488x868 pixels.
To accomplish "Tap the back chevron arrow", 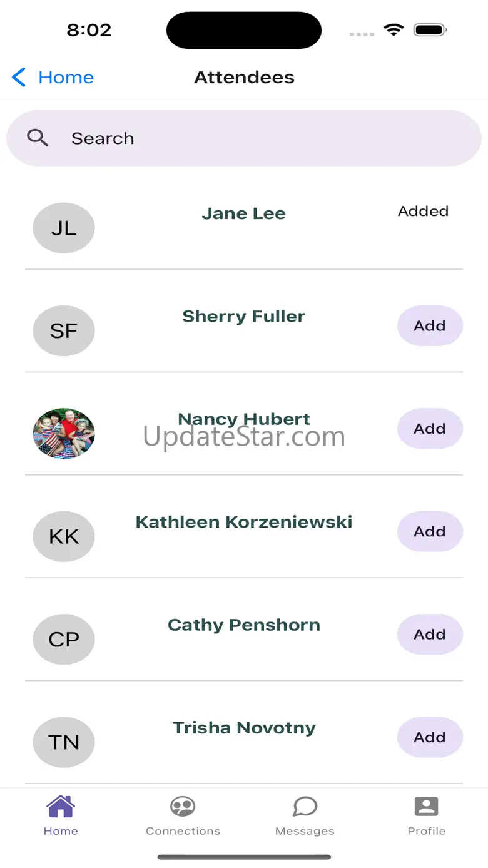I will pos(19,78).
